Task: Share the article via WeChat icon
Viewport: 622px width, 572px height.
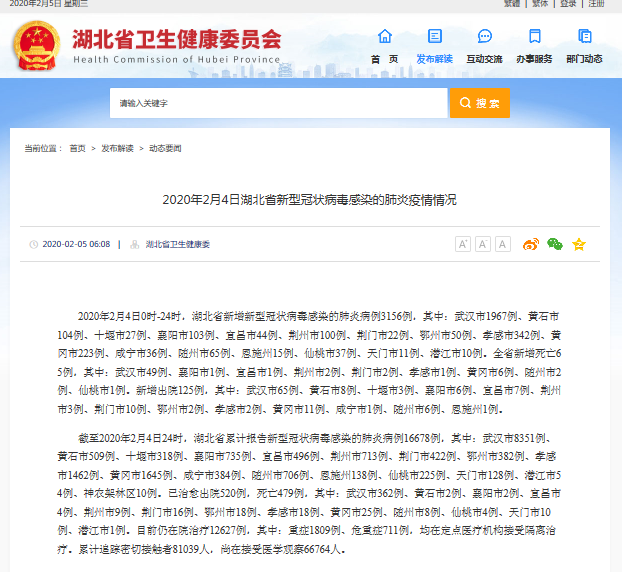Action: tap(554, 244)
